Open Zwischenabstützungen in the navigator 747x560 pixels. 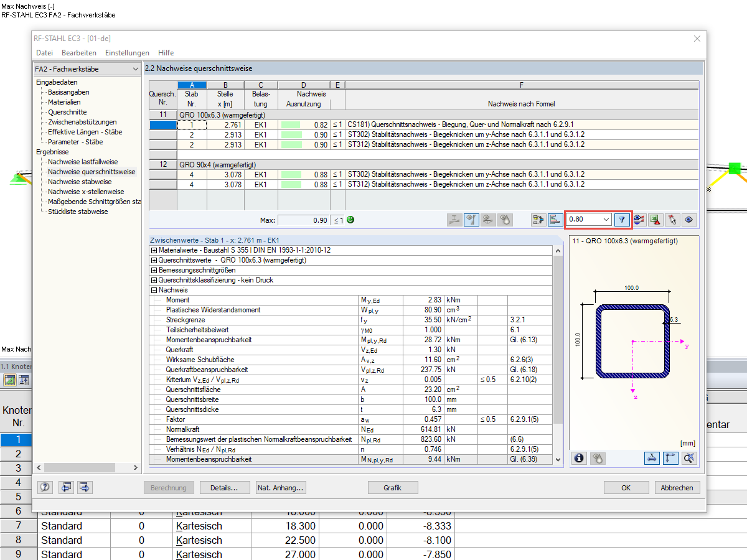click(82, 122)
